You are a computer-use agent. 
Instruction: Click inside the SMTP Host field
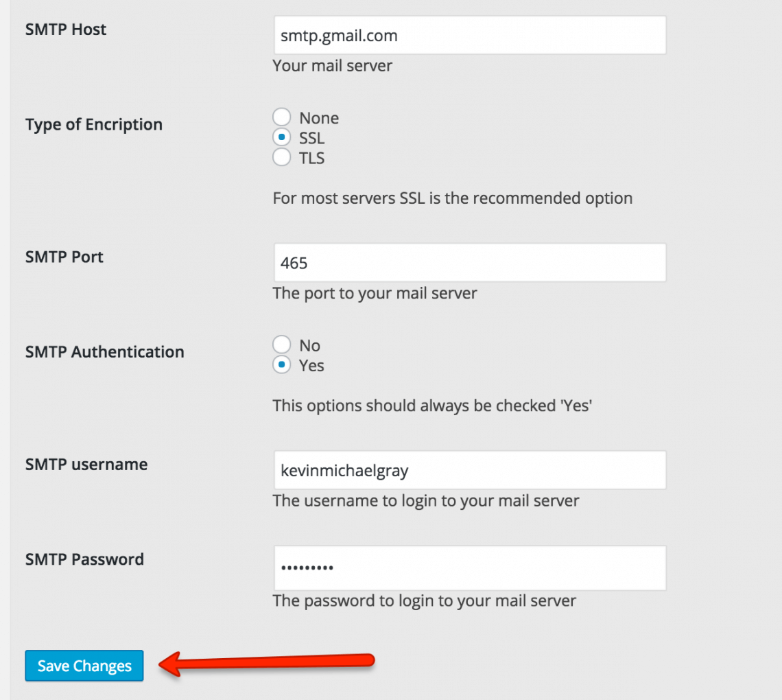click(469, 34)
